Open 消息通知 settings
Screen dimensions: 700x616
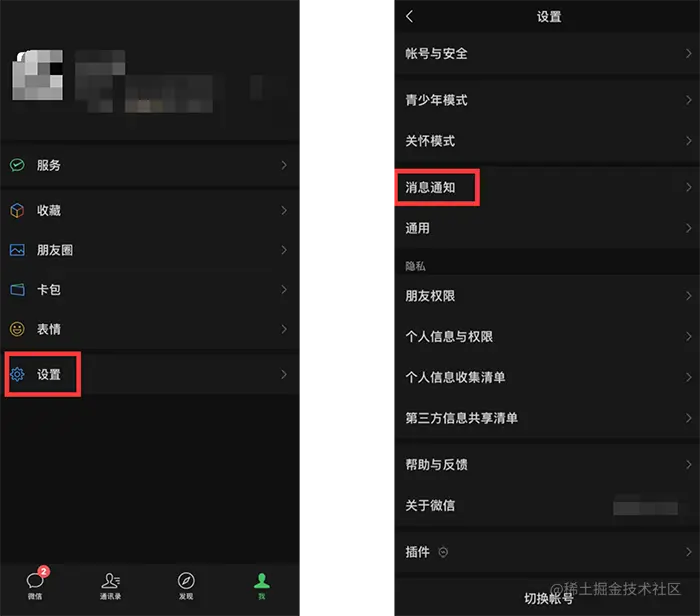point(547,187)
